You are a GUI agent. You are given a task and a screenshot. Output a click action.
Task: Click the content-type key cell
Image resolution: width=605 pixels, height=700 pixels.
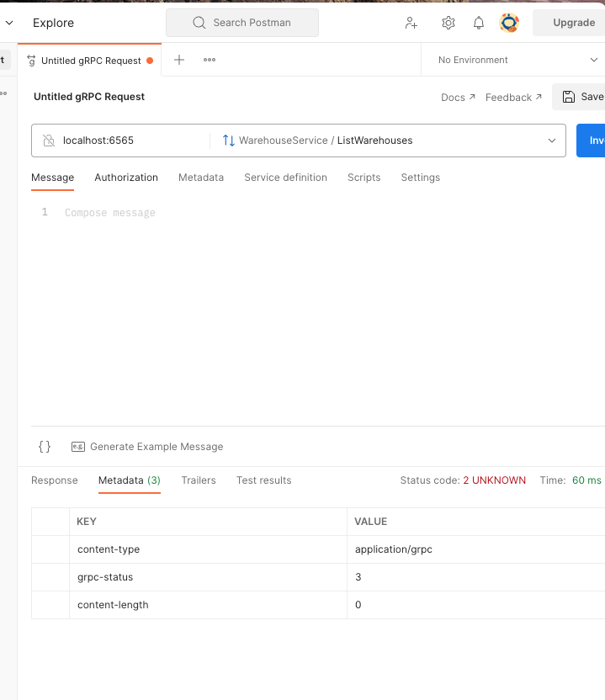coord(208,549)
